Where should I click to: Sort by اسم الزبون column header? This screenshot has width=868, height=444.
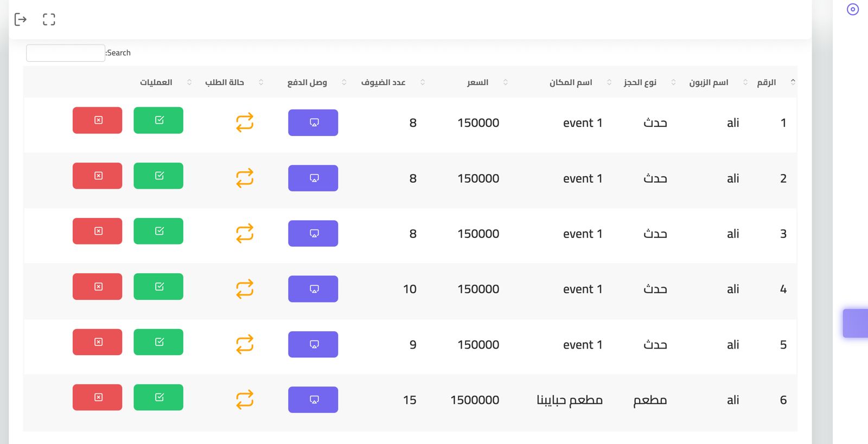click(x=709, y=82)
